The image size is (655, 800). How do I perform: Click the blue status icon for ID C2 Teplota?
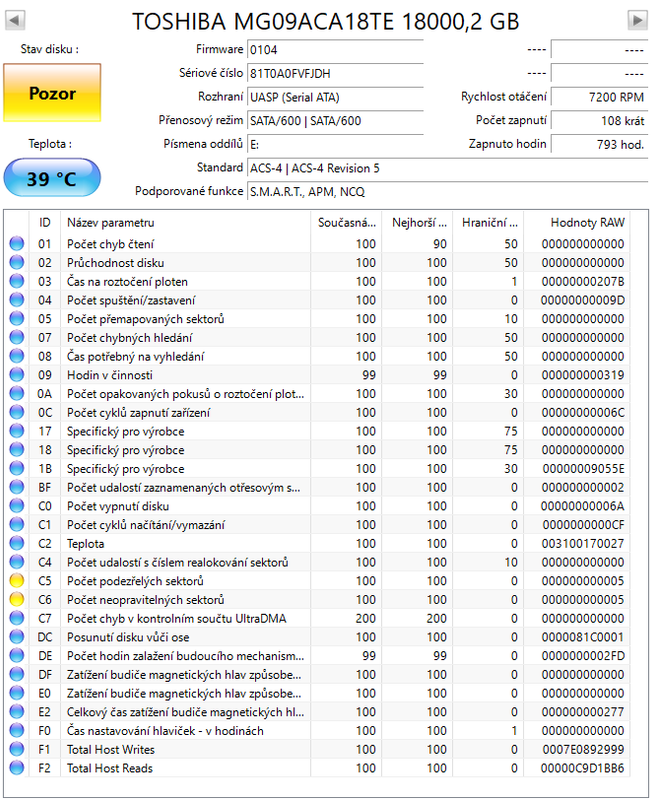coord(17,543)
